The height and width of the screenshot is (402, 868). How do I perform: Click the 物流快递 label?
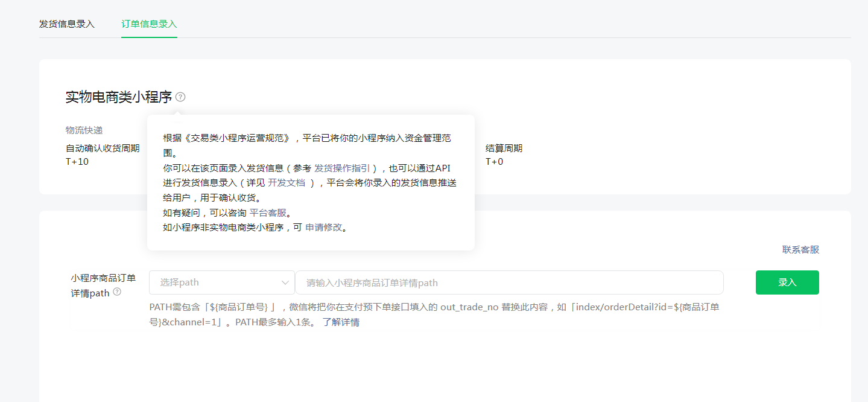(84, 130)
